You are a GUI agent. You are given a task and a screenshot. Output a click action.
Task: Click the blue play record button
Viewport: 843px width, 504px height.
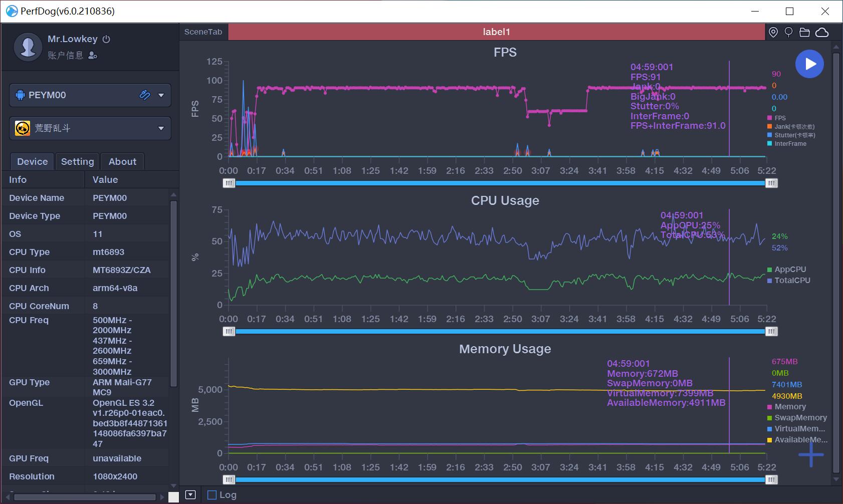coord(809,64)
